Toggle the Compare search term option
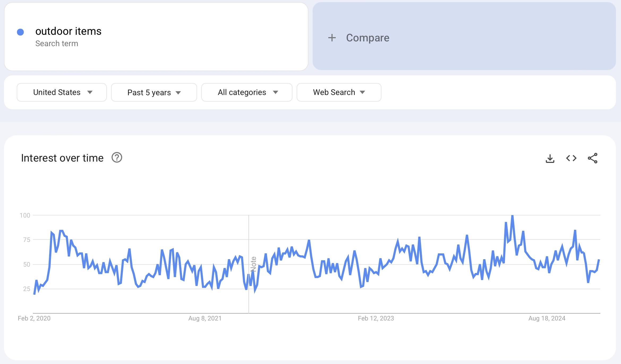Image resolution: width=621 pixels, height=364 pixels. (x=464, y=37)
